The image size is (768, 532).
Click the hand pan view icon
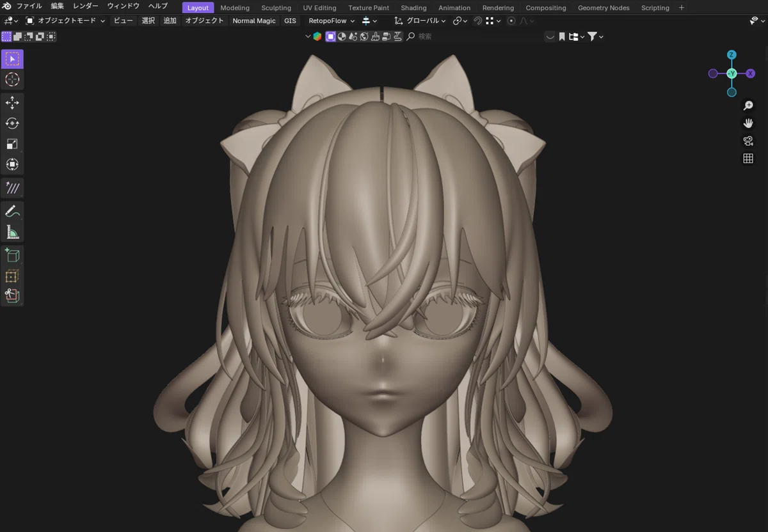click(x=748, y=123)
